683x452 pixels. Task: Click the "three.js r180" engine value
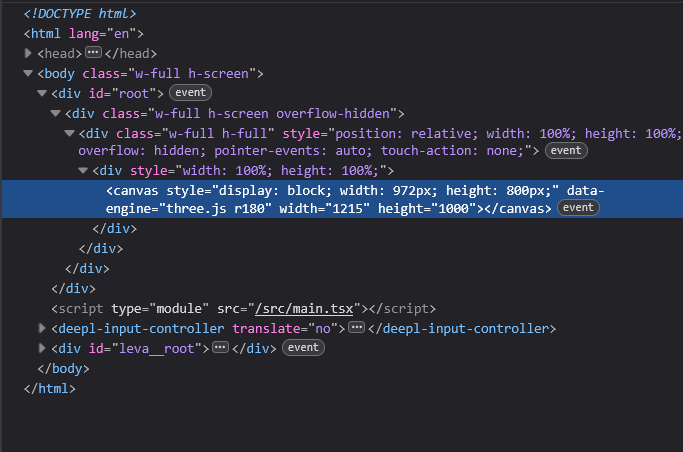click(216, 209)
